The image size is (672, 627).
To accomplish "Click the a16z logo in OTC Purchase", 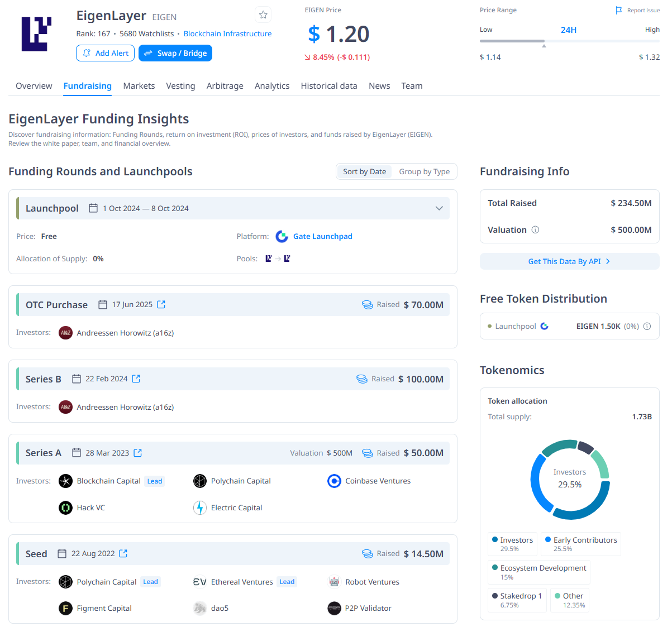I will (x=65, y=333).
